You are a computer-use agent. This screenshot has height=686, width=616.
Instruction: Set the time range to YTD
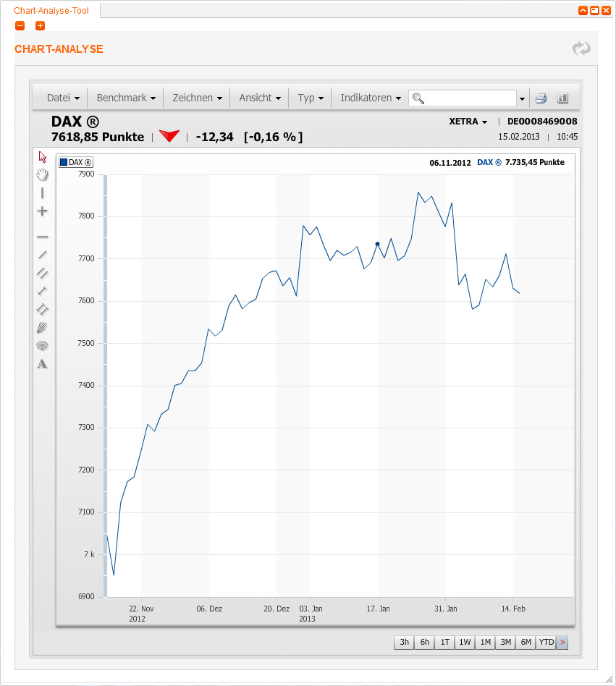click(x=546, y=643)
